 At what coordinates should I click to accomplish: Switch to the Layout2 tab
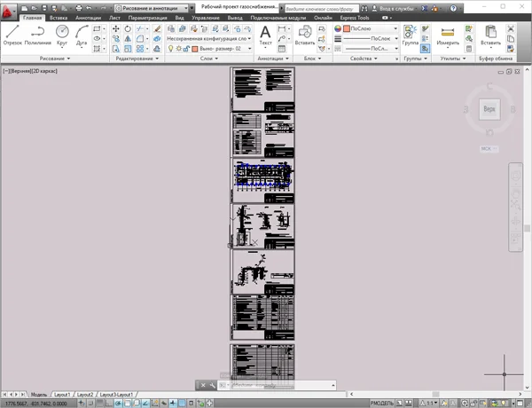tap(85, 395)
